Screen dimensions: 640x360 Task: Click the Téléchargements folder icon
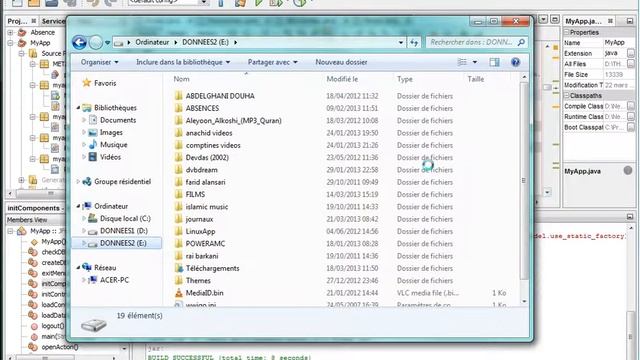pyautogui.click(x=178, y=268)
